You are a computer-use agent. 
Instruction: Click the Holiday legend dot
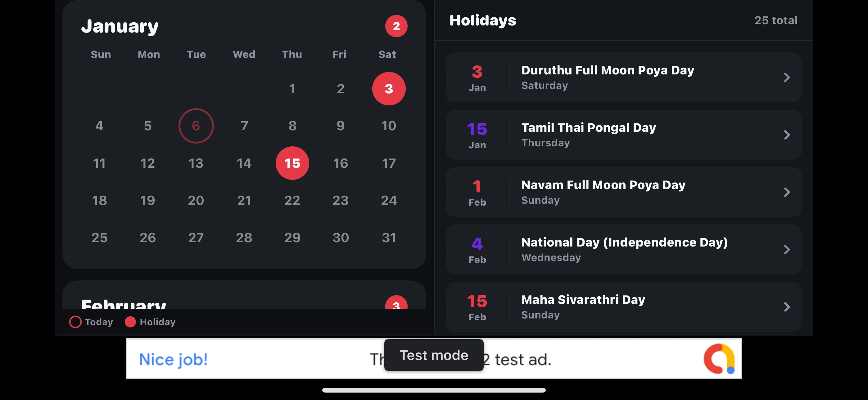(130, 322)
